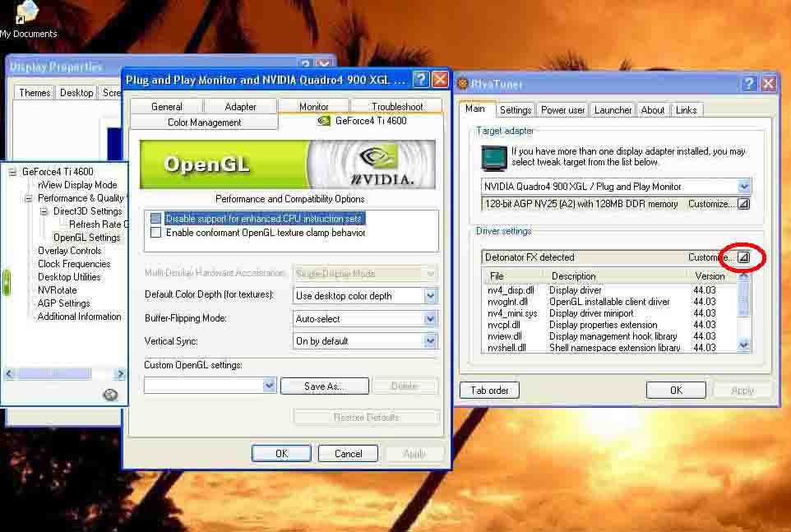The height and width of the screenshot is (532, 791).
Task: Switch to the Troubleshoot tab
Action: [x=397, y=106]
